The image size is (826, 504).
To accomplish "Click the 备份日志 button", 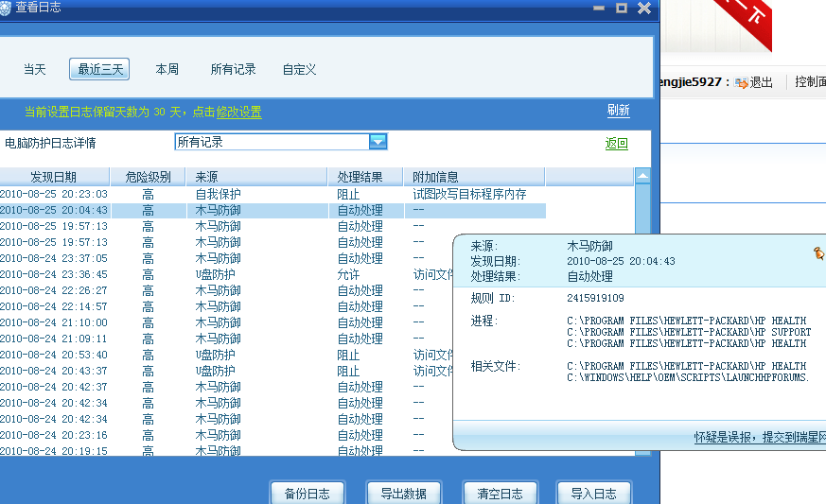I will tap(308, 493).
